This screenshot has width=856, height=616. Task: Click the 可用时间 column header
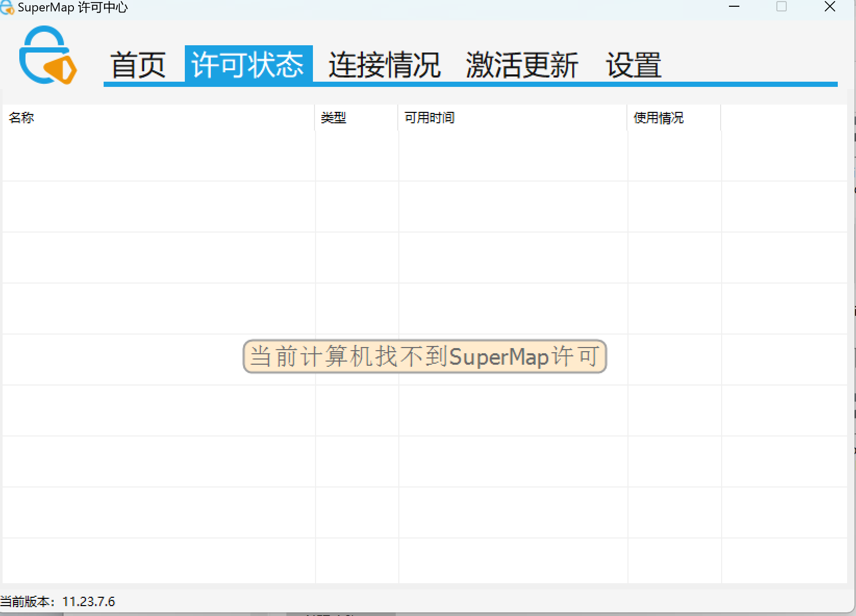(x=513, y=118)
